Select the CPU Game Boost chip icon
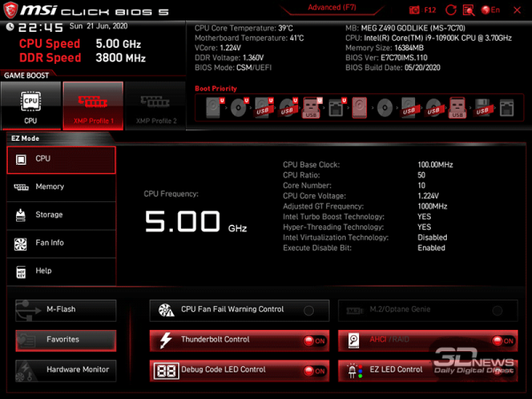The height and width of the screenshot is (399, 532). coord(30,105)
